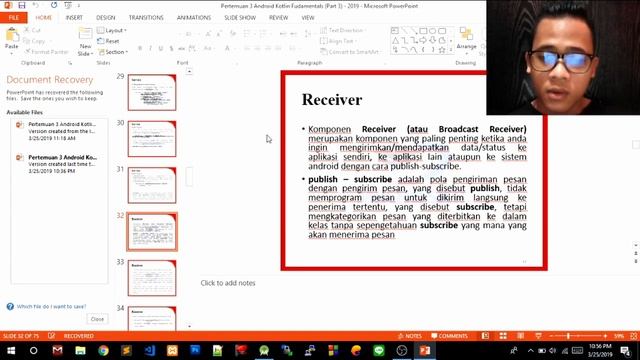
Task: Select slide 30 thumbnail
Action: click(x=152, y=139)
